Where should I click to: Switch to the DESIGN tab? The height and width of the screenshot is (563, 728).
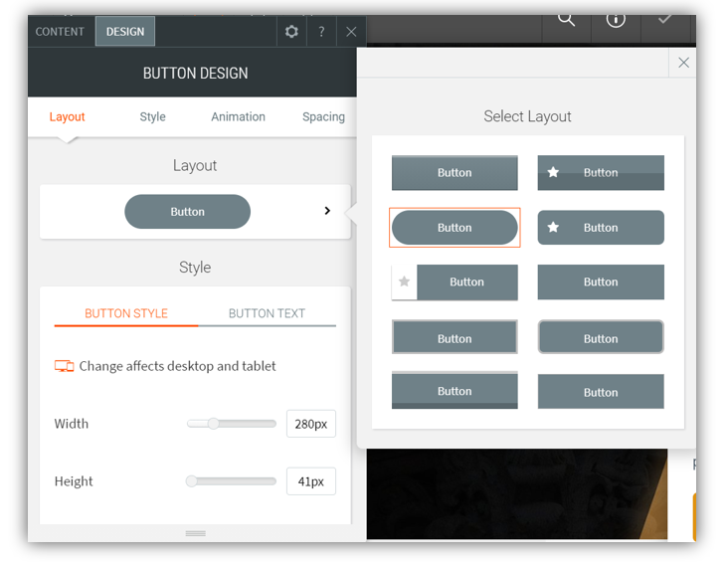(125, 32)
